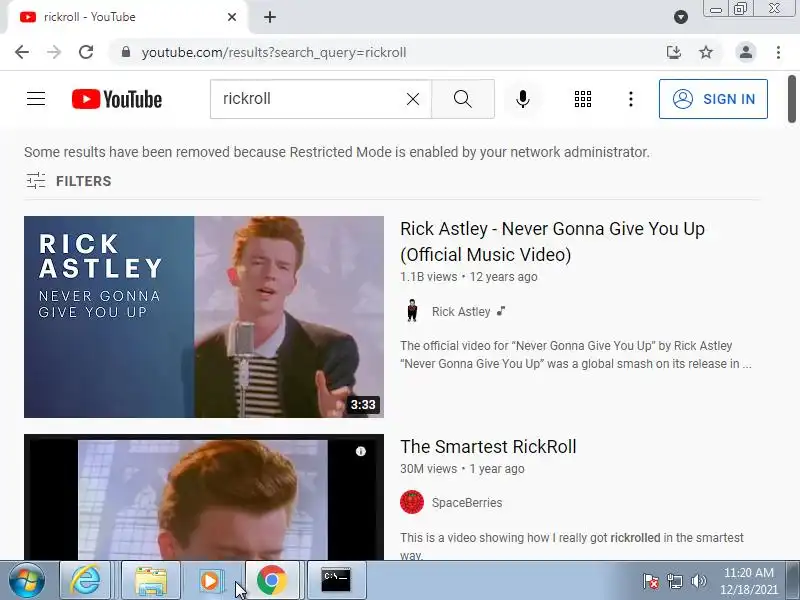The width and height of the screenshot is (800, 600).
Task: Open Windows Media Player in taskbar
Action: (210, 580)
